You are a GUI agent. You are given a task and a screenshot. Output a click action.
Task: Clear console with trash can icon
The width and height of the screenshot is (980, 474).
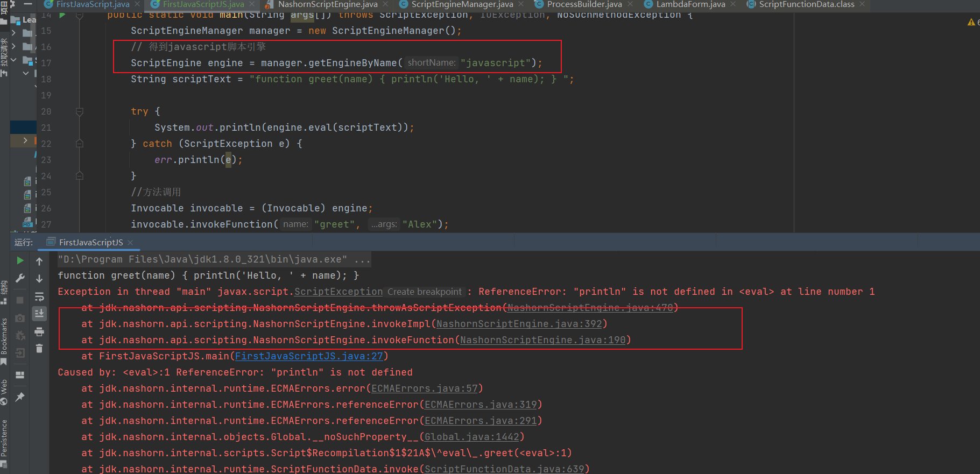click(x=39, y=349)
